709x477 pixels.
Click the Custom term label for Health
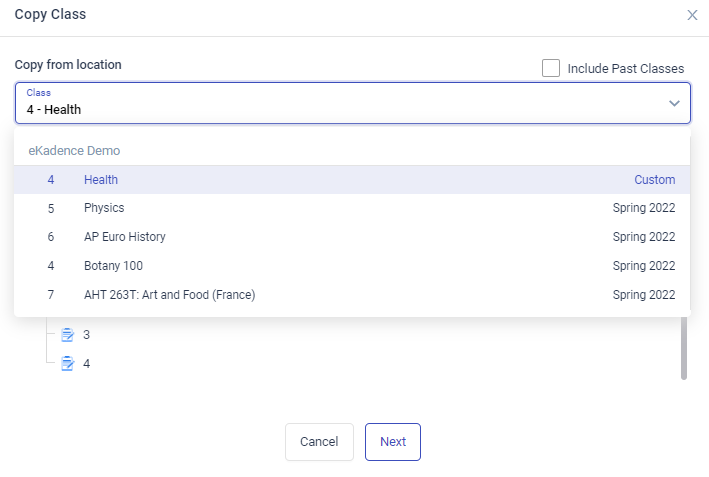click(654, 180)
